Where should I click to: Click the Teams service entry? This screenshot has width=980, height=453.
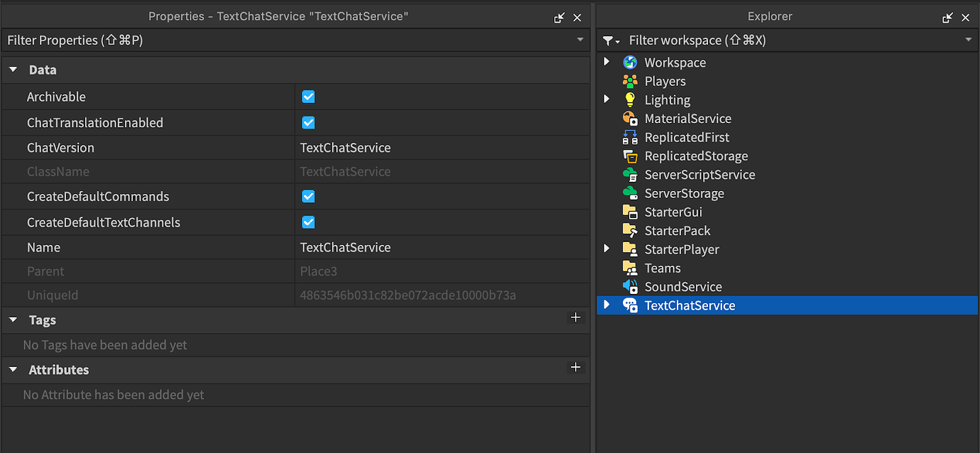[x=662, y=268]
